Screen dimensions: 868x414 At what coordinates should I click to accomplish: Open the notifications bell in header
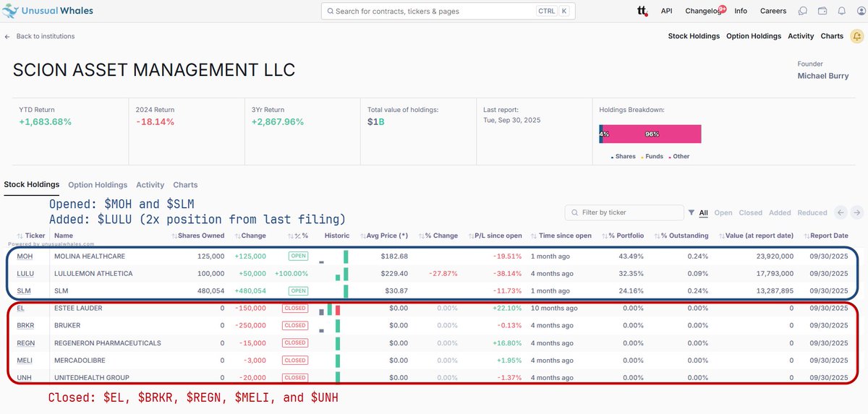pyautogui.click(x=842, y=11)
